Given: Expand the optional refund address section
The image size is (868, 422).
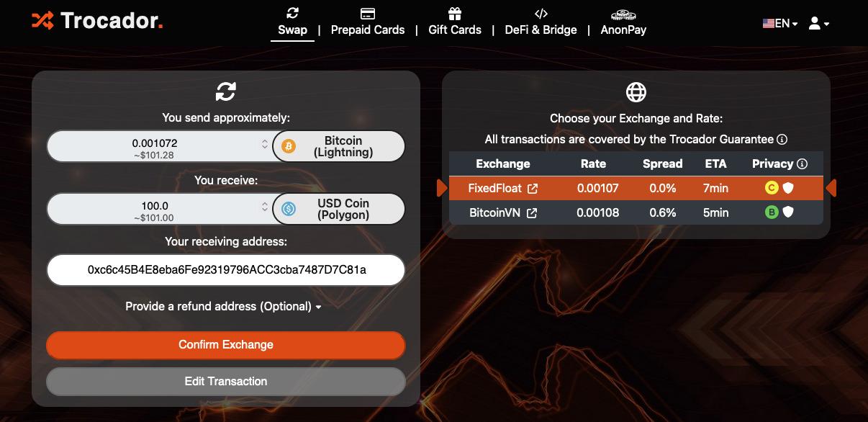Looking at the screenshot, I should pyautogui.click(x=223, y=306).
